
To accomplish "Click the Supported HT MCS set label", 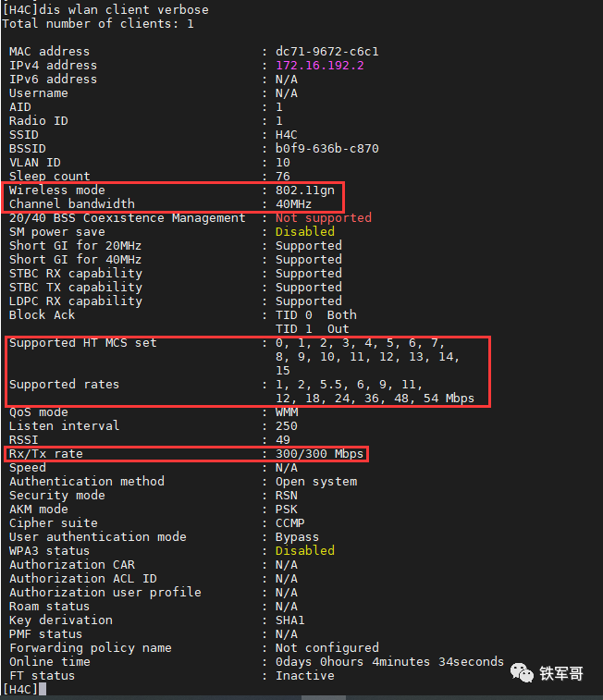I will [x=82, y=343].
